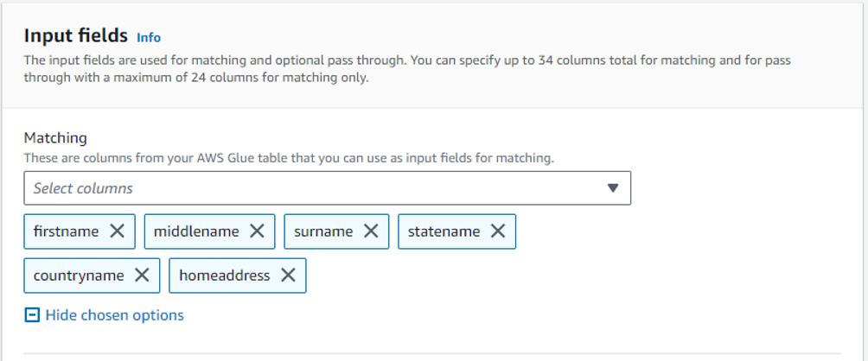Select the homeaddress chip label
The width and height of the screenshot is (868, 361).
[x=225, y=275]
